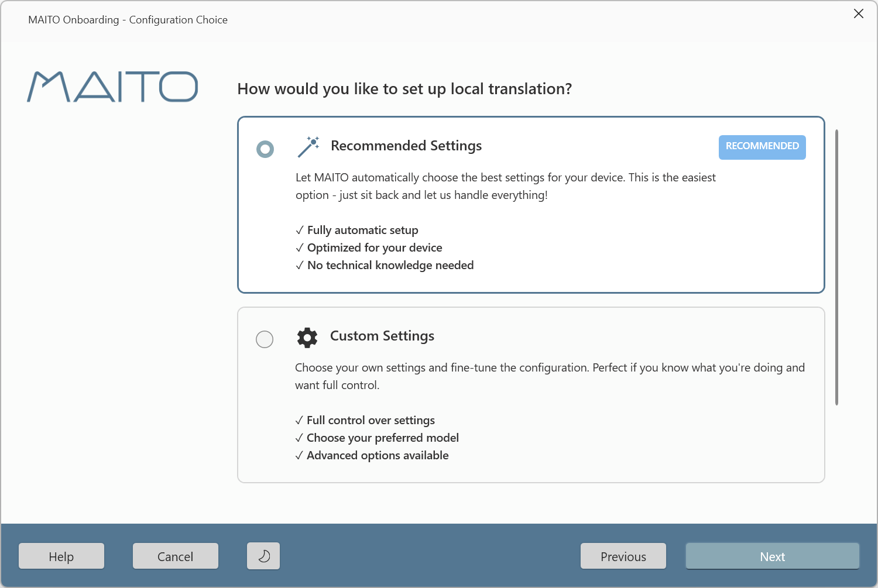Viewport: 878px width, 588px height.
Task: Click the "Recommended Settings" card title
Action: click(406, 146)
